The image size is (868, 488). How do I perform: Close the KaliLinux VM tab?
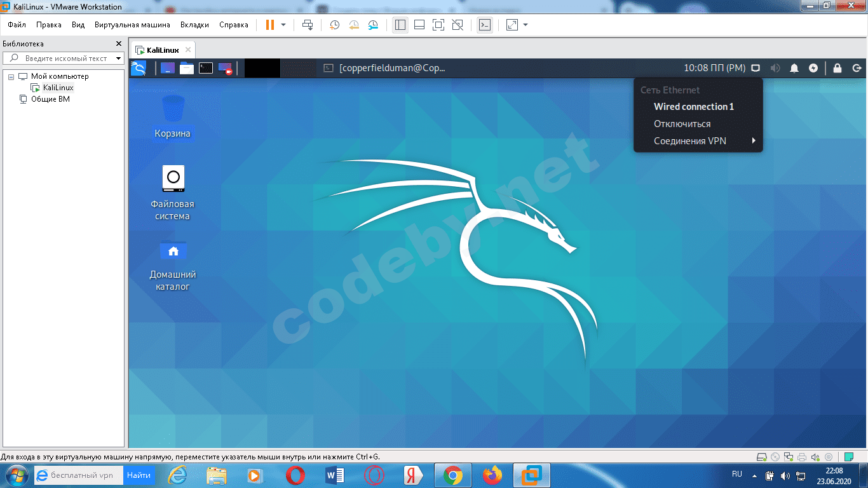pos(187,50)
